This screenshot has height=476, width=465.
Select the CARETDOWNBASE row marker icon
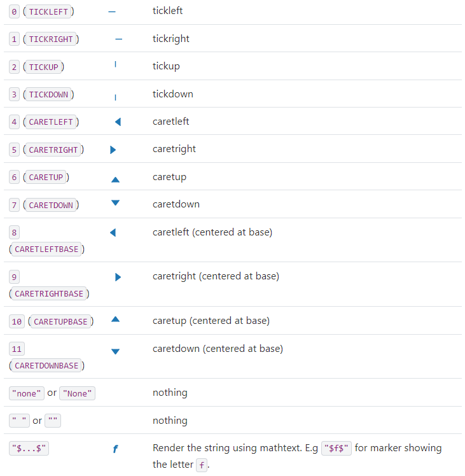click(115, 351)
